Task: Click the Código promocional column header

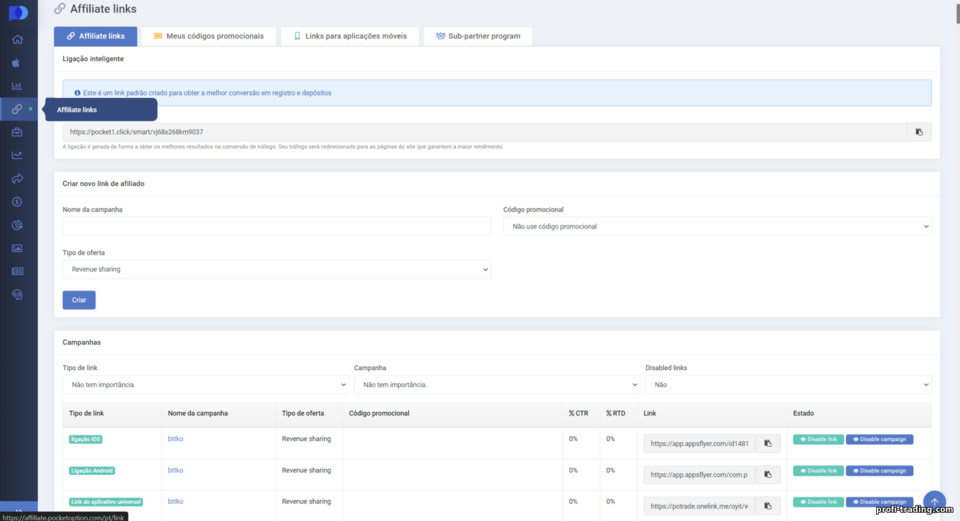Action: pyautogui.click(x=379, y=413)
